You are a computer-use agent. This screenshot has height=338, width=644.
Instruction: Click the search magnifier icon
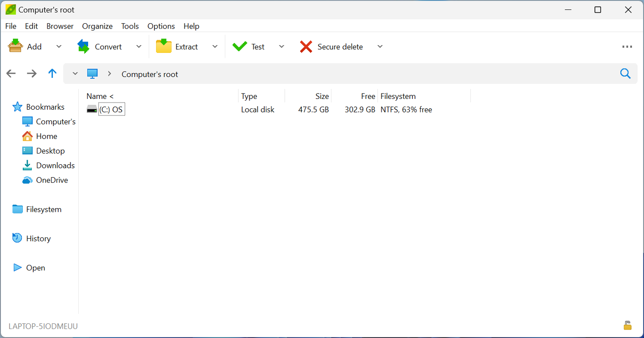pyautogui.click(x=625, y=74)
